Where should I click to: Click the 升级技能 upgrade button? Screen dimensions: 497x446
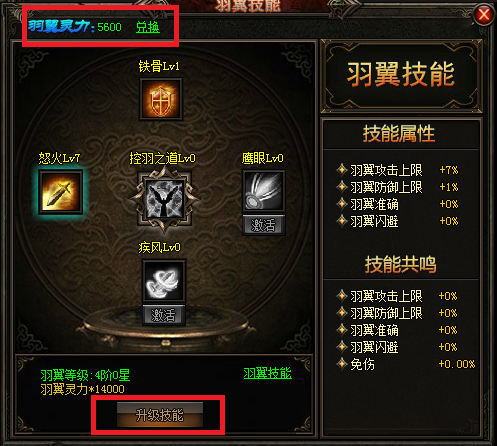(x=160, y=415)
